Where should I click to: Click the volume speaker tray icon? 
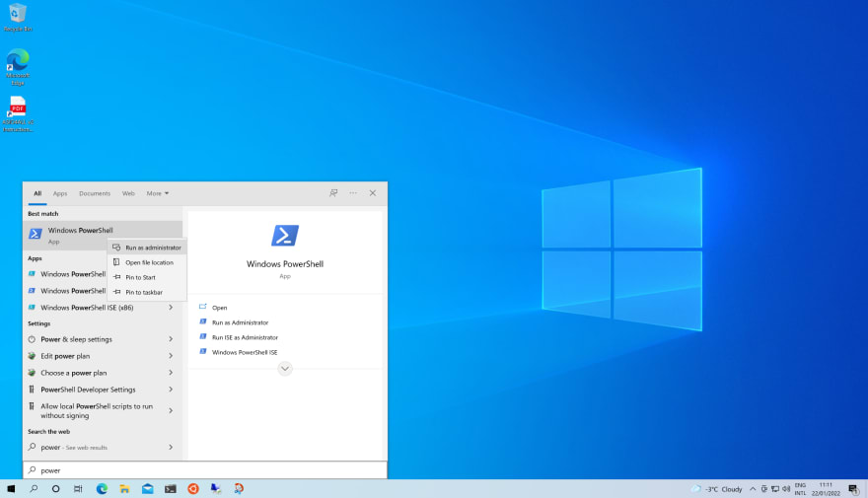(786, 489)
